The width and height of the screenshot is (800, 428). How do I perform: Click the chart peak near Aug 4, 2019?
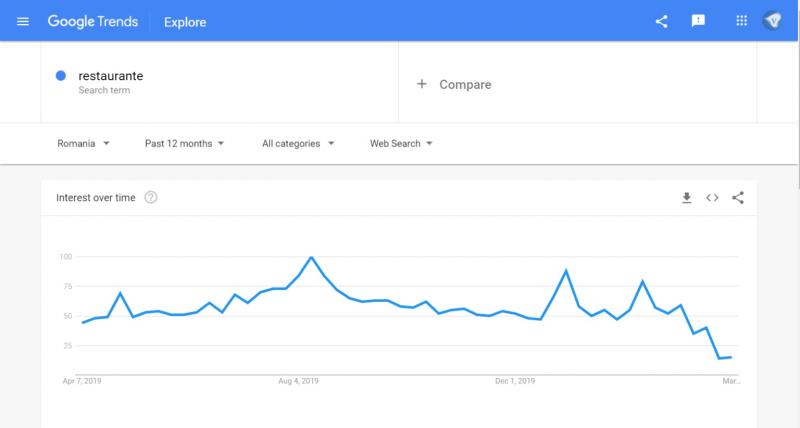[312, 257]
